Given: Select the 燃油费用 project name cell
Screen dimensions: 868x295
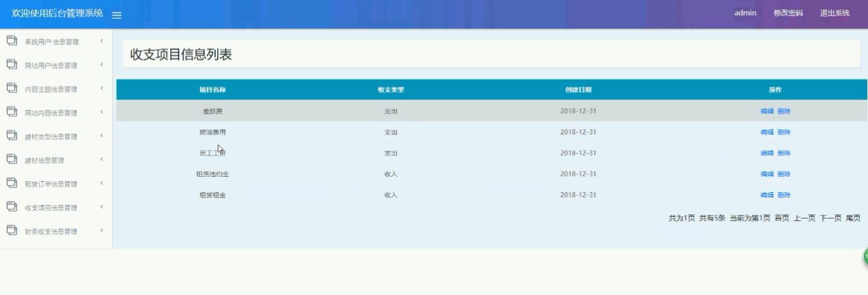Looking at the screenshot, I should click(x=213, y=132).
